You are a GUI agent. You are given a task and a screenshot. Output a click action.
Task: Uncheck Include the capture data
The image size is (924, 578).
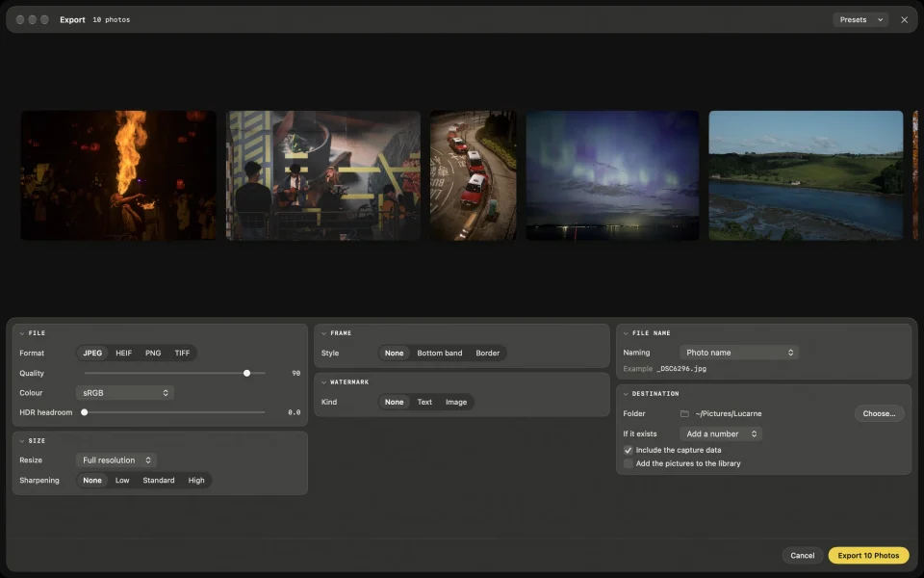629,450
